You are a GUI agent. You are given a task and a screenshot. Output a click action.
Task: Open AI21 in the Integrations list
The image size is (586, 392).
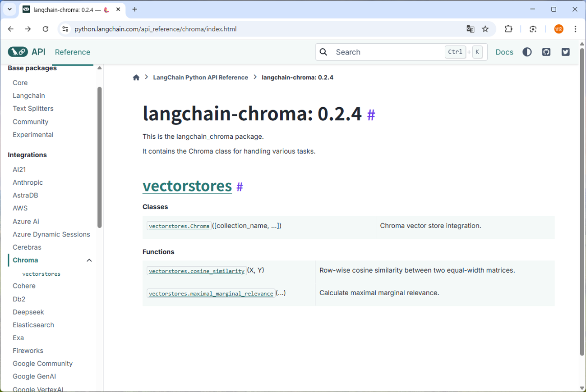coord(19,169)
